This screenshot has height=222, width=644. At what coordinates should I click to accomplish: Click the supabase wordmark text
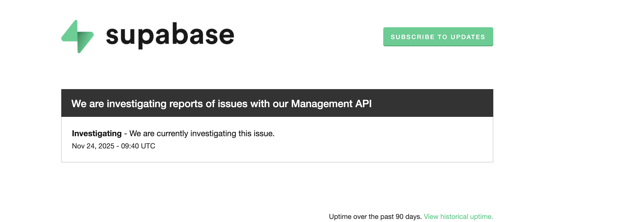click(x=170, y=36)
